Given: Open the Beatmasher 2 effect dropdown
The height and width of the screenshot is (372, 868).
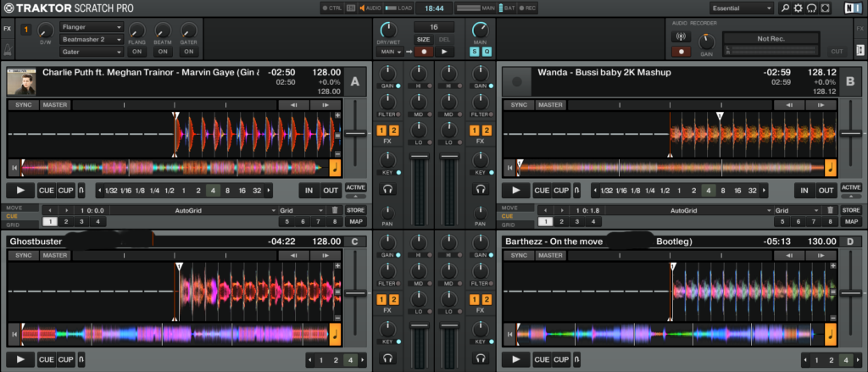Looking at the screenshot, I should click(x=92, y=39).
